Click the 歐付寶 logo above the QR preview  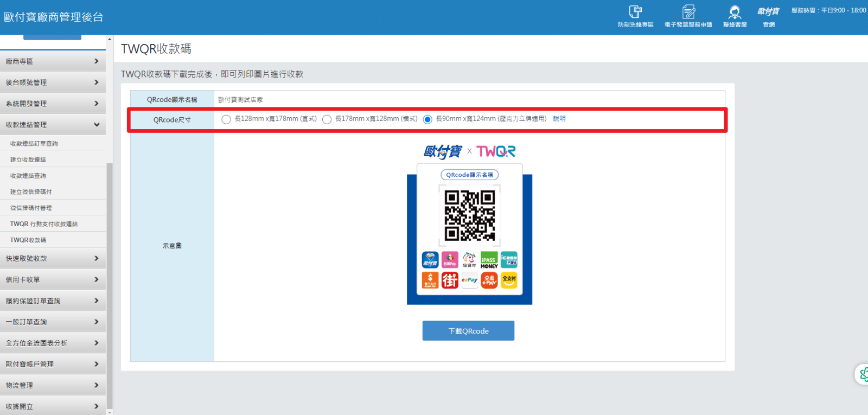point(443,151)
